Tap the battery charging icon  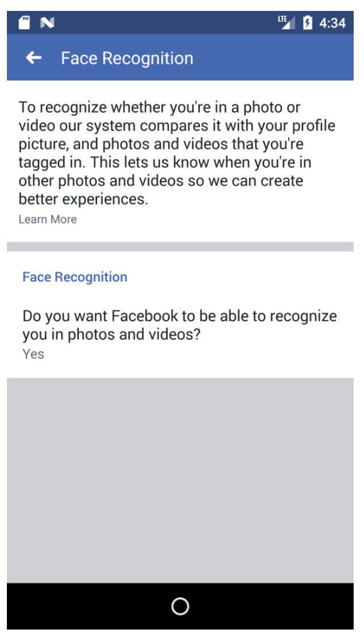click(x=308, y=23)
